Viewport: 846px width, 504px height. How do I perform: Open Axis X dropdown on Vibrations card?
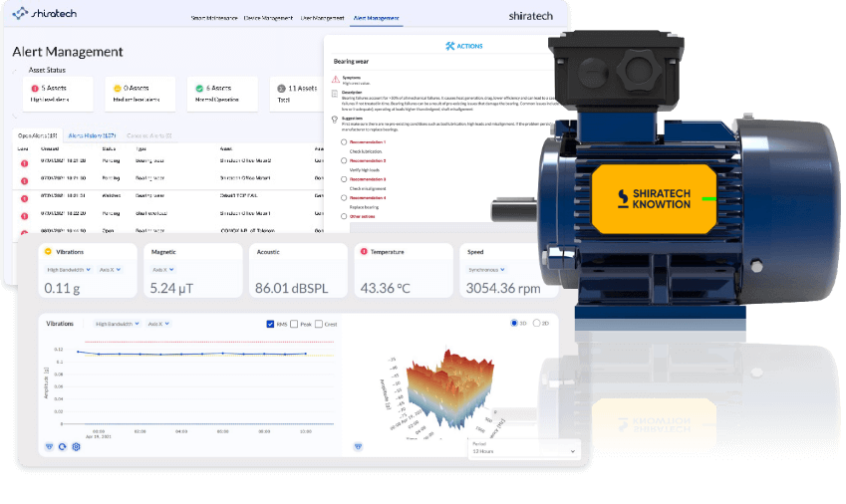coord(110,270)
